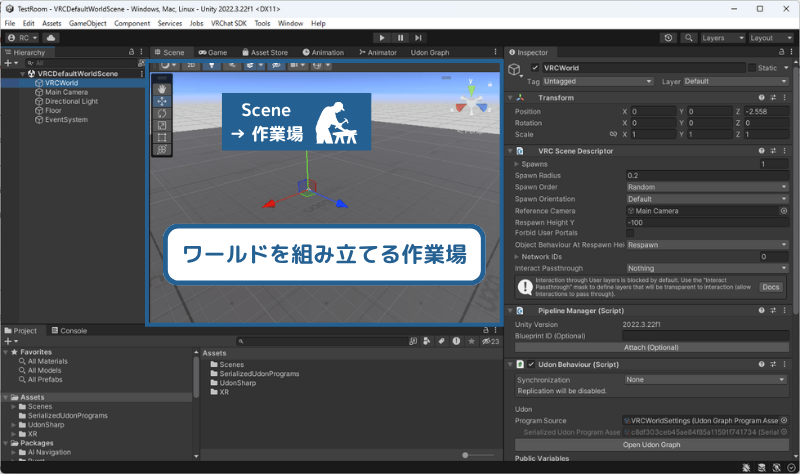Open the Tag dropdown
800x474 pixels.
tap(598, 82)
